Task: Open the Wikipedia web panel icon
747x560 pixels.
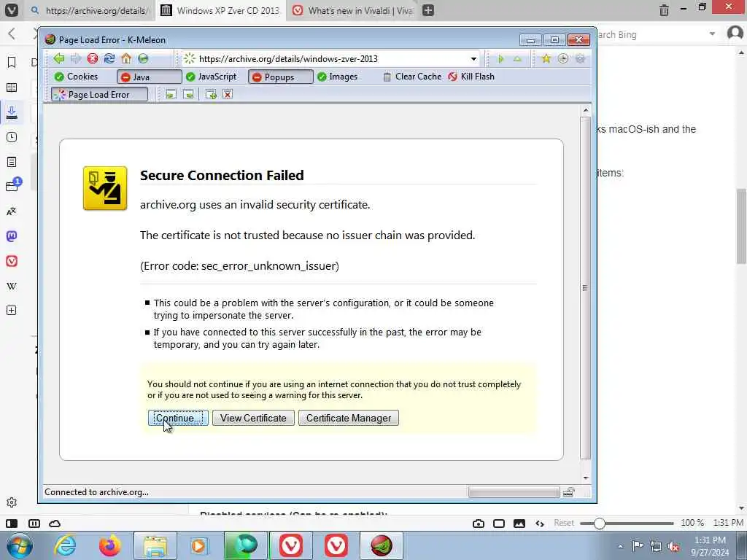Action: [x=12, y=286]
